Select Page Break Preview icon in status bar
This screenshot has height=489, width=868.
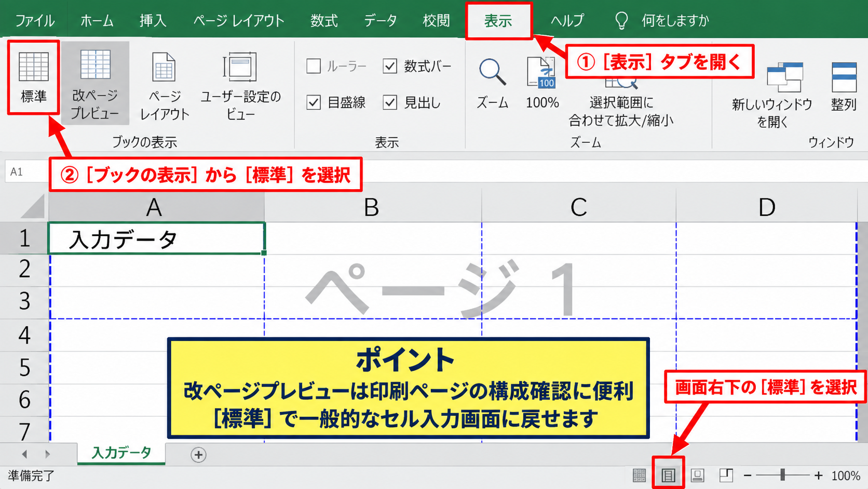click(x=726, y=475)
